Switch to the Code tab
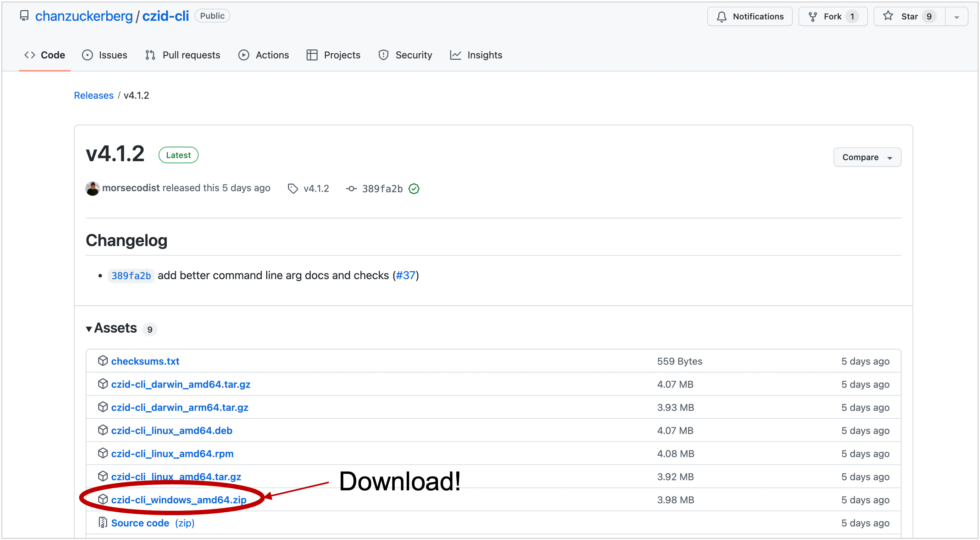 tap(45, 55)
